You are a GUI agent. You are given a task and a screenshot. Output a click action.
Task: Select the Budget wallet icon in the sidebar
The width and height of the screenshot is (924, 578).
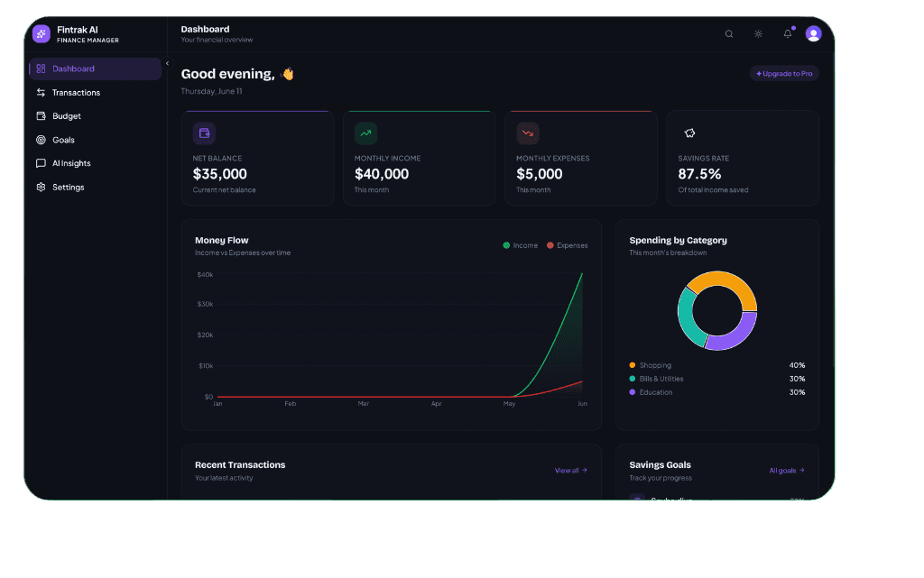click(x=41, y=116)
